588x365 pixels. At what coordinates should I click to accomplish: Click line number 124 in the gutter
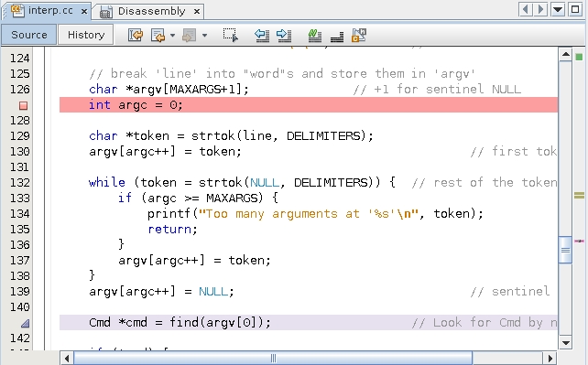[x=19, y=59]
